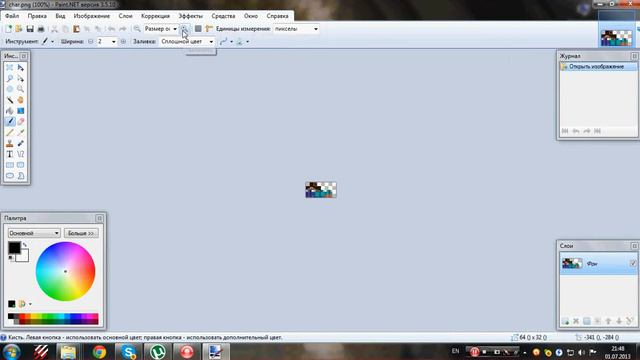Select the Eraser tool
This screenshot has height=360, width=640.
[20, 122]
